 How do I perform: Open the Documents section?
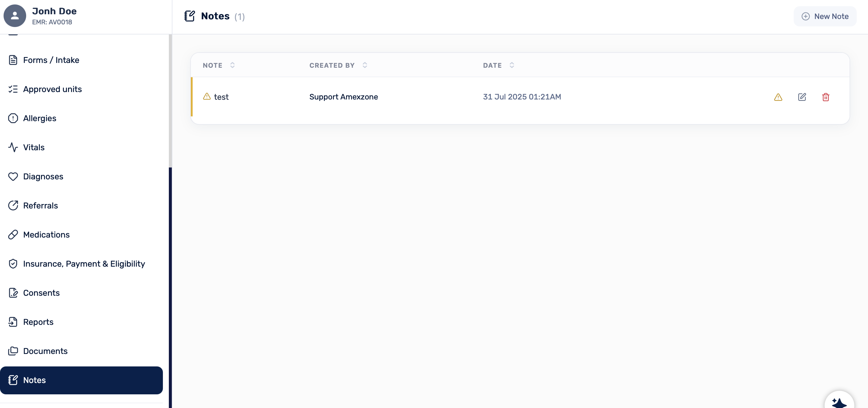tap(81, 351)
